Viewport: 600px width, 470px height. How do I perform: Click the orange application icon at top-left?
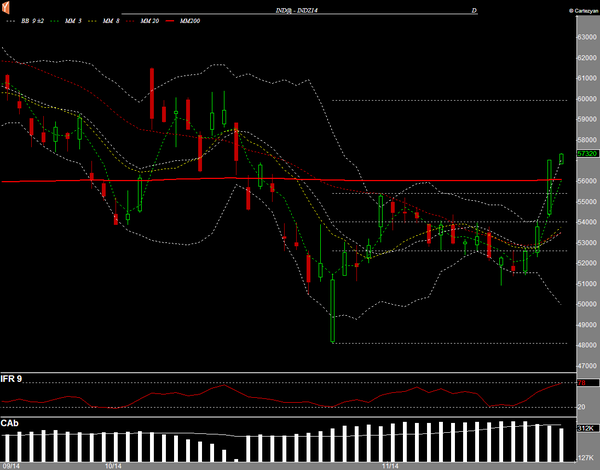tap(7, 7)
